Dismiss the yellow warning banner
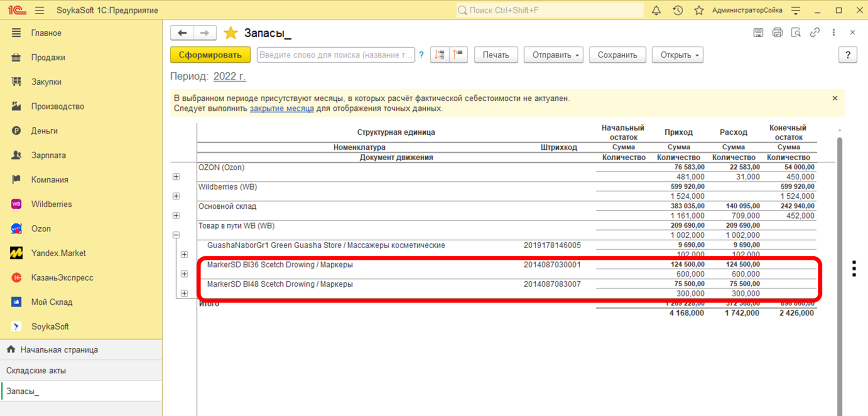The image size is (868, 416). [835, 98]
